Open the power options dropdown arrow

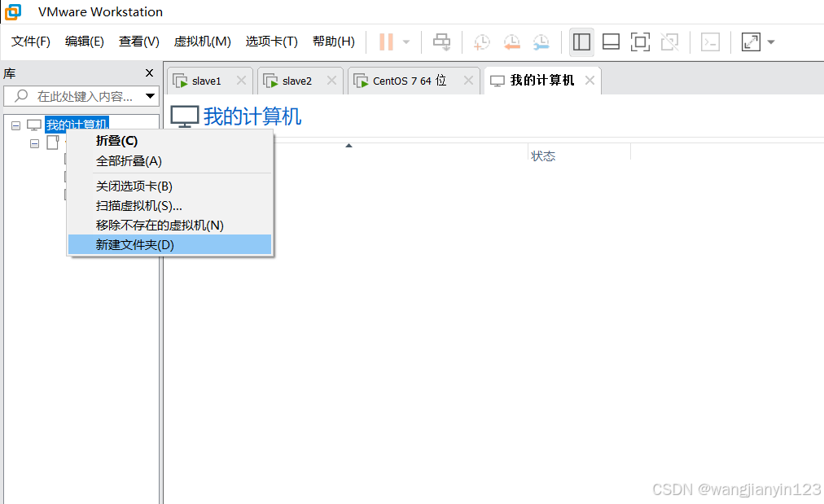click(x=406, y=42)
